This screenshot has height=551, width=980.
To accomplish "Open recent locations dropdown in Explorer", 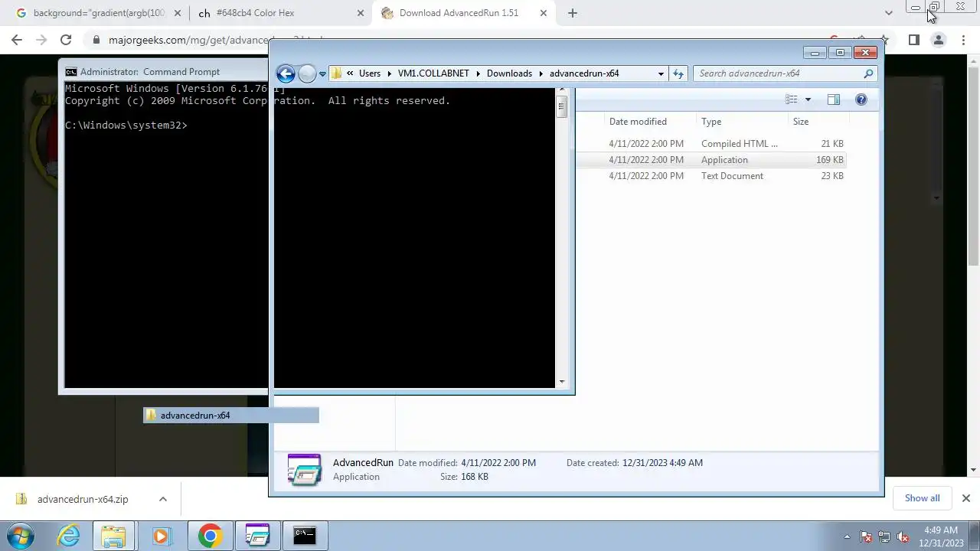I will point(322,74).
